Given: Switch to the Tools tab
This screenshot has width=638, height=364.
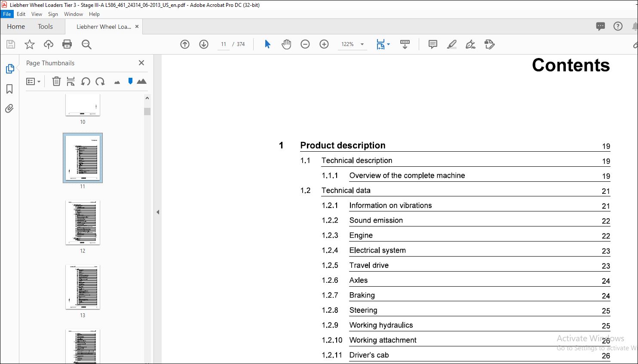Looking at the screenshot, I should 45,26.
